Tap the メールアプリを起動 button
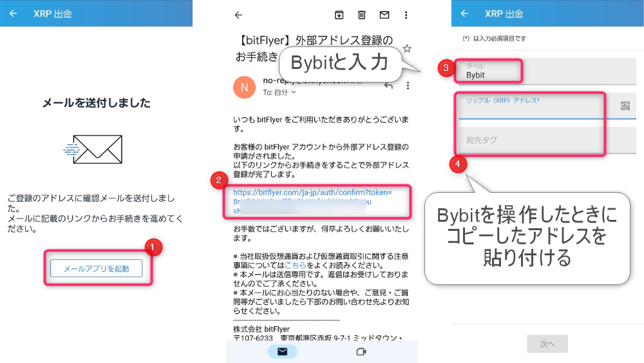The width and height of the screenshot is (644, 363). pos(97,268)
